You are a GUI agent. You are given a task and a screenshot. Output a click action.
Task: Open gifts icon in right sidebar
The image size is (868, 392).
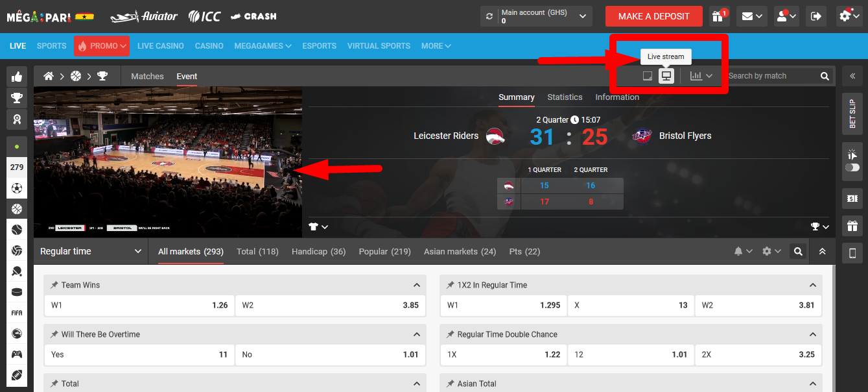click(x=852, y=225)
